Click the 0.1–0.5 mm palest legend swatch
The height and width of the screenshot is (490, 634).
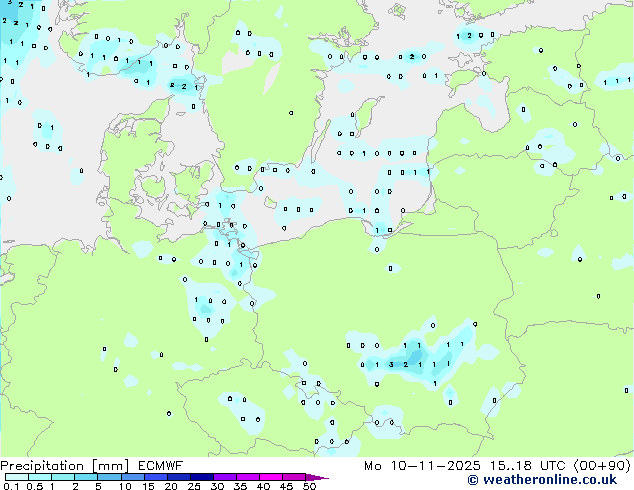[x=17, y=477]
